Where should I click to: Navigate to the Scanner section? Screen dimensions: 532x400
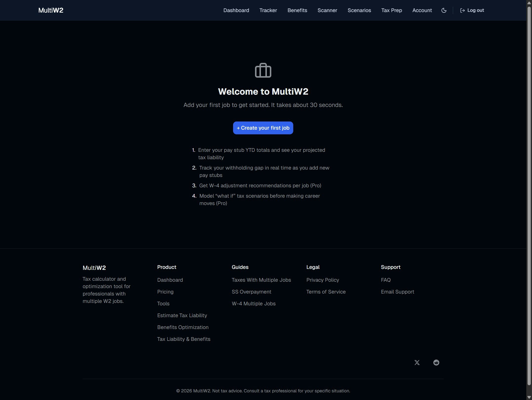point(327,10)
